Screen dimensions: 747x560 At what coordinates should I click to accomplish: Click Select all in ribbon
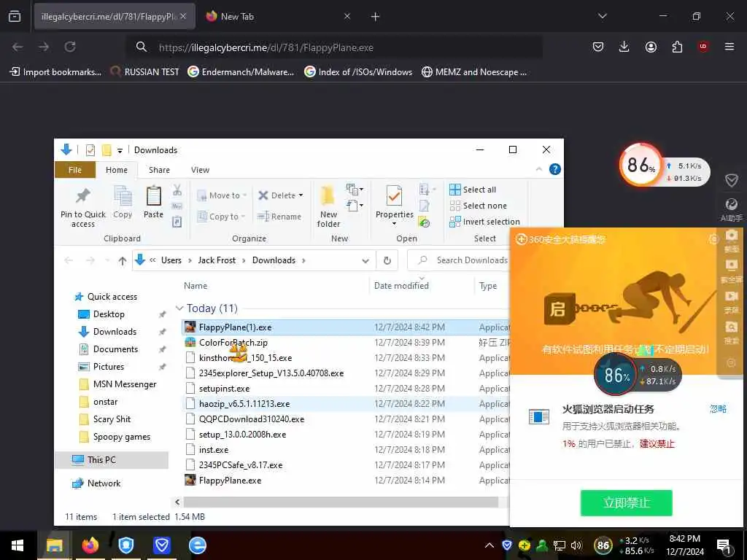[x=473, y=190]
